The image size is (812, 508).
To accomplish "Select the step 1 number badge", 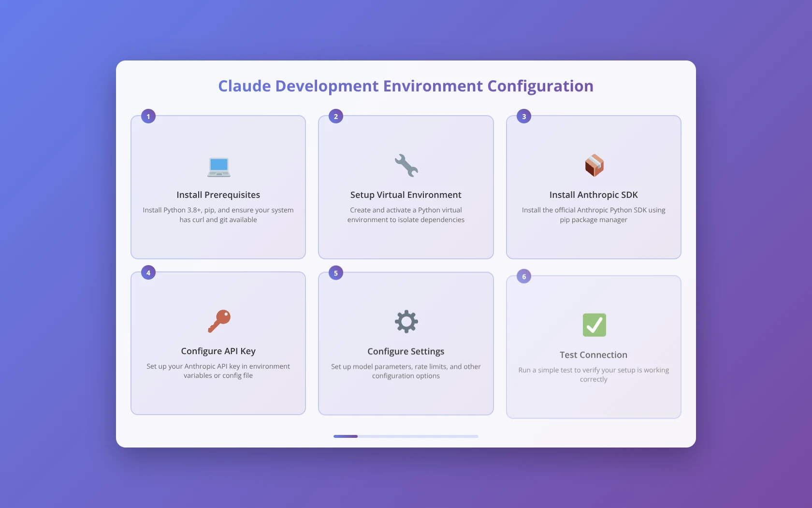I will 148,116.
